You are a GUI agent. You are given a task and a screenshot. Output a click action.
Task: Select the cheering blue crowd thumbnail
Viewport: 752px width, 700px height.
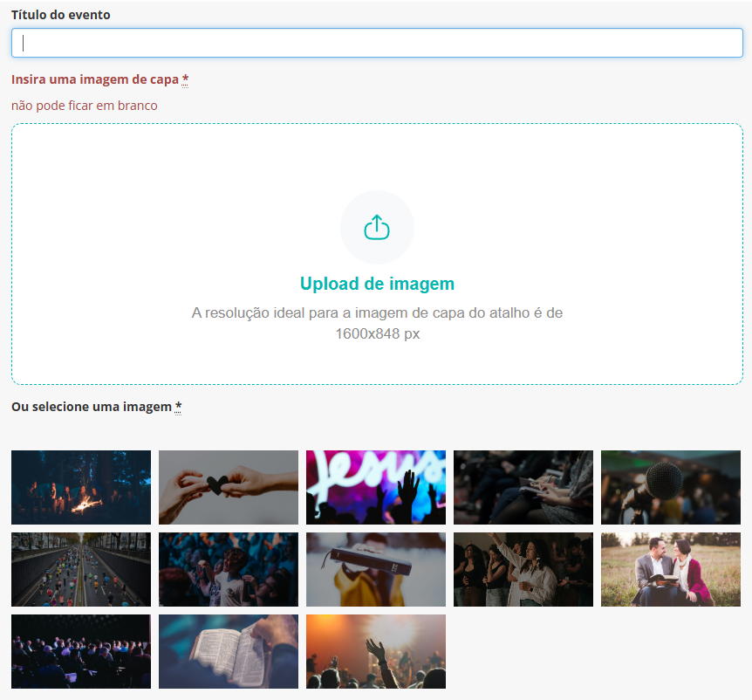229,569
